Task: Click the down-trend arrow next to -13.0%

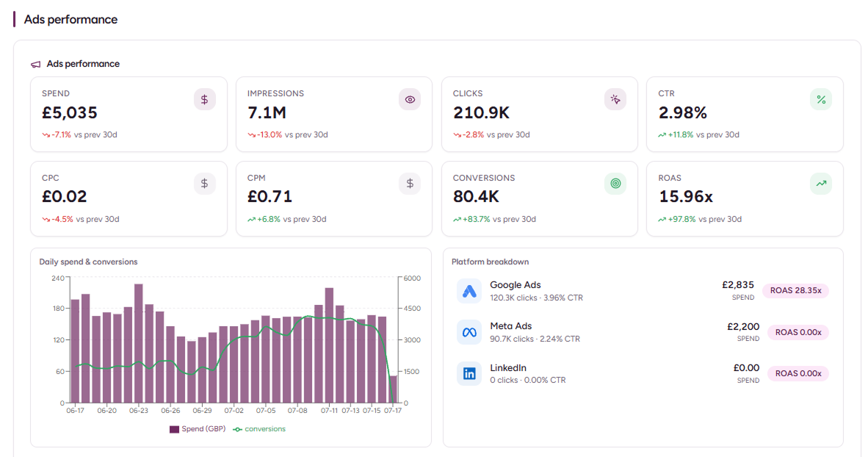Action: click(x=251, y=134)
